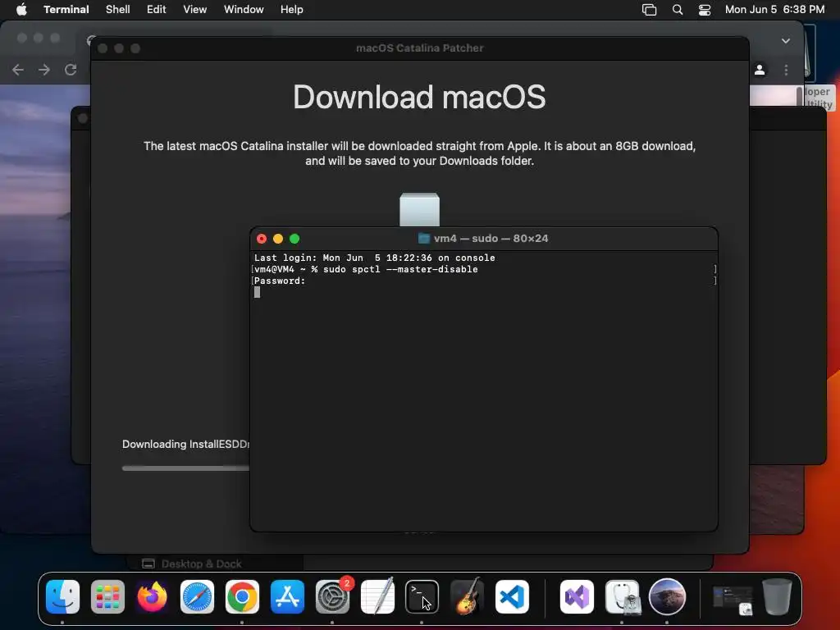The height and width of the screenshot is (630, 840).
Task: Click the Password prompt line in Terminal
Action: pyautogui.click(x=280, y=281)
